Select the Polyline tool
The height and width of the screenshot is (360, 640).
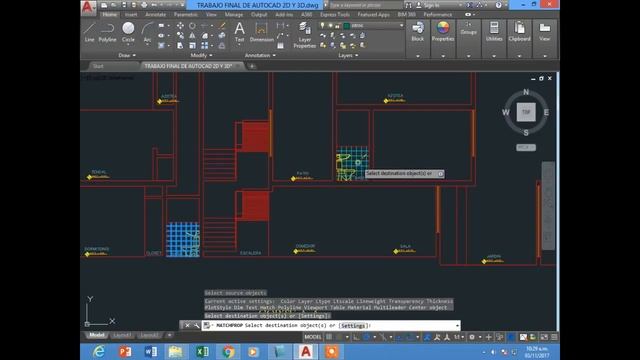[107, 32]
